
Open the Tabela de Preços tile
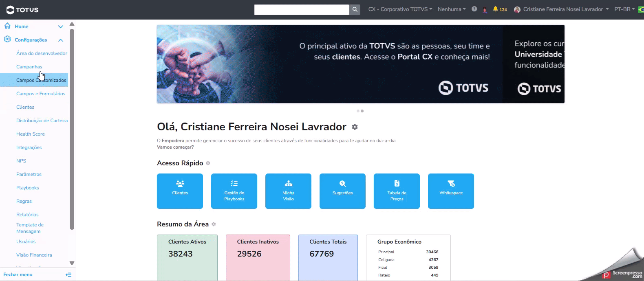point(397,191)
